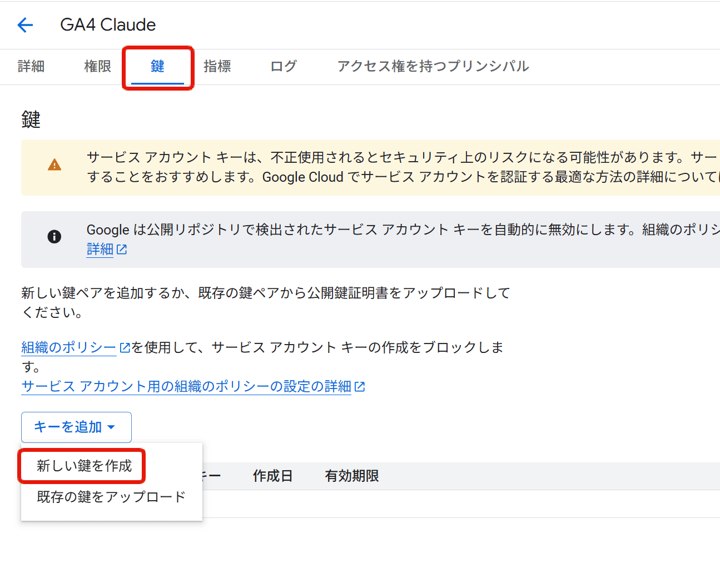Open the ログ tab
Viewport: 720px width, 588px height.
pyautogui.click(x=284, y=67)
